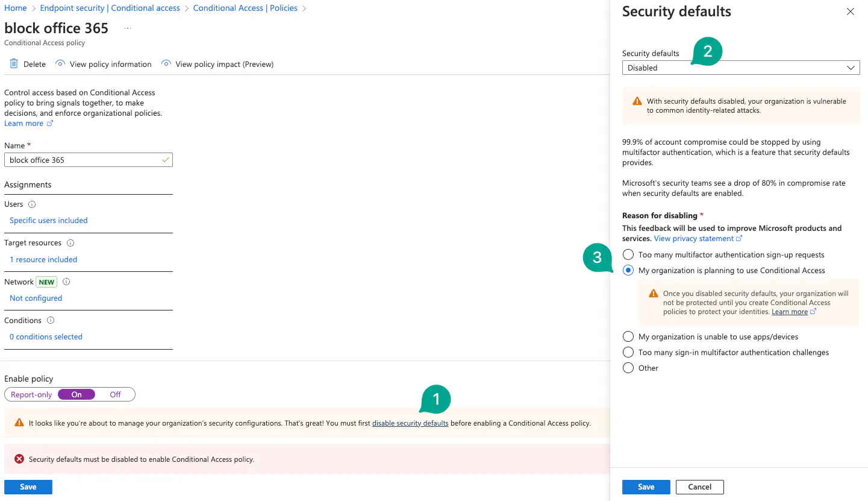Click the View policy information eye icon

[60, 64]
